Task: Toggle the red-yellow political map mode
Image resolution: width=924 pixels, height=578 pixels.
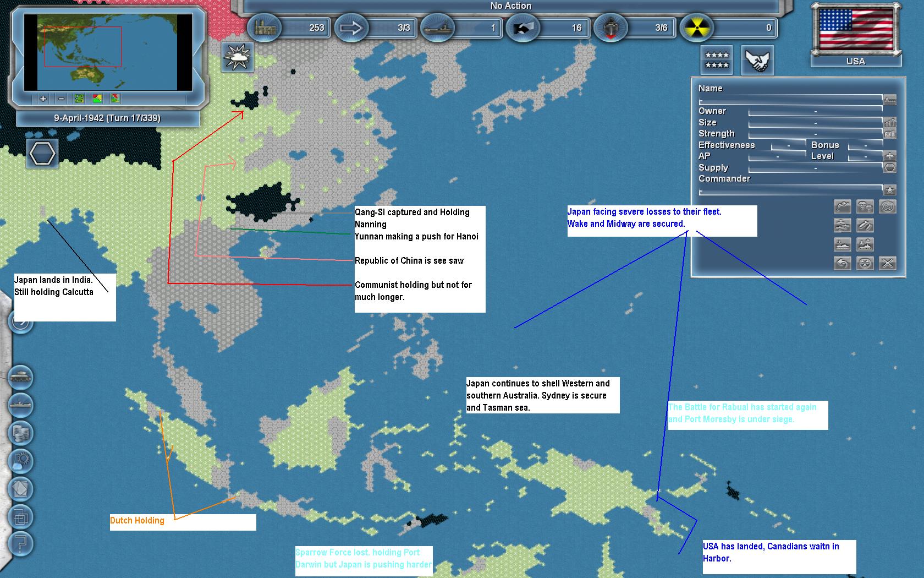Action: pos(97,99)
